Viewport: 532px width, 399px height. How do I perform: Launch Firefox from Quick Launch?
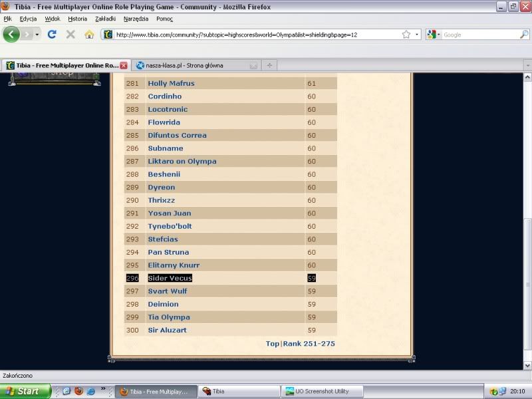tap(78, 391)
